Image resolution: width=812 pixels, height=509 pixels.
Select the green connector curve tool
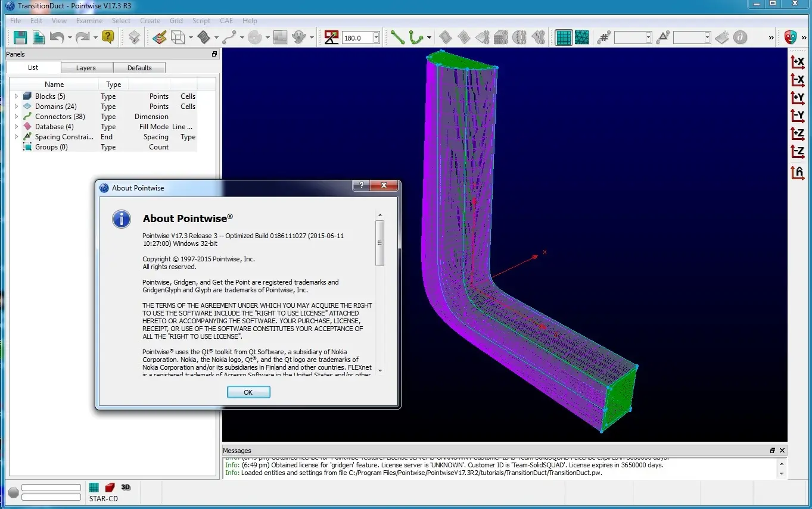(416, 38)
